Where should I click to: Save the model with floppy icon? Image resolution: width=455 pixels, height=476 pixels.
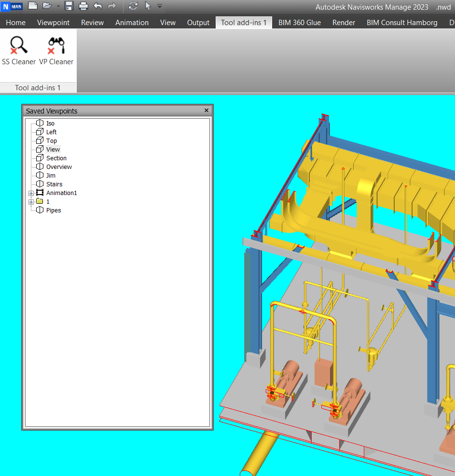tap(69, 6)
